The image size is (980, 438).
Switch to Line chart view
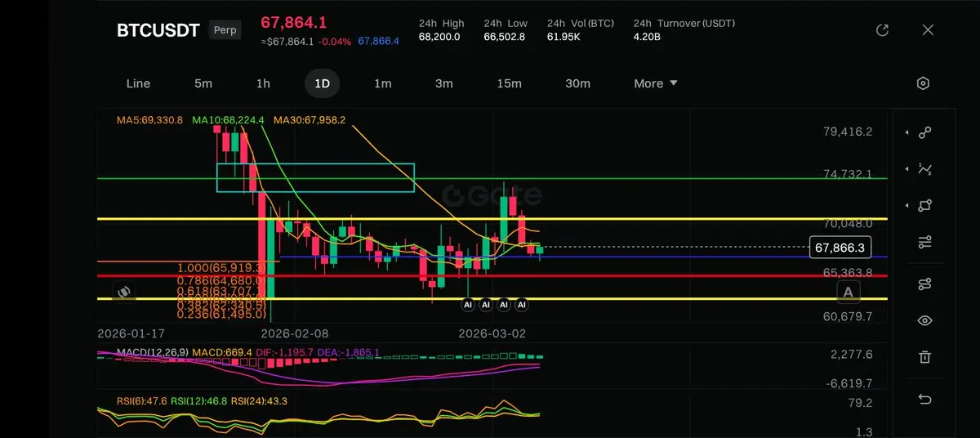pos(138,83)
